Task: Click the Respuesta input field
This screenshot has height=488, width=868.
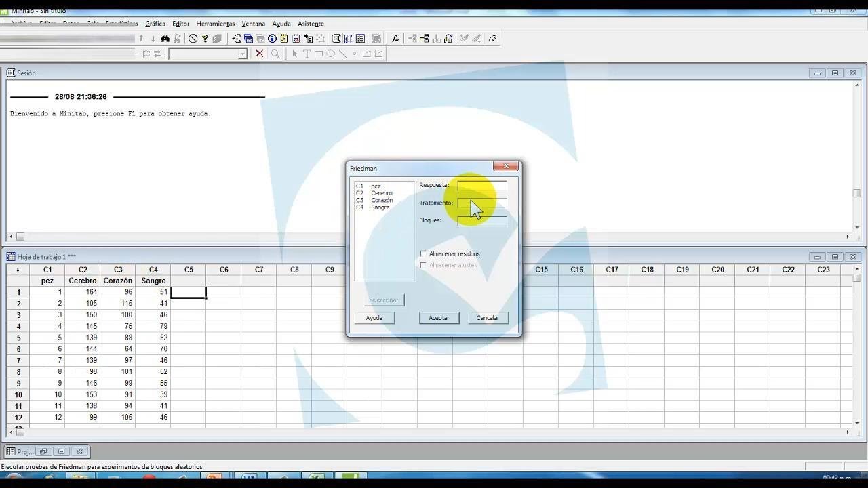Action: pyautogui.click(x=482, y=185)
